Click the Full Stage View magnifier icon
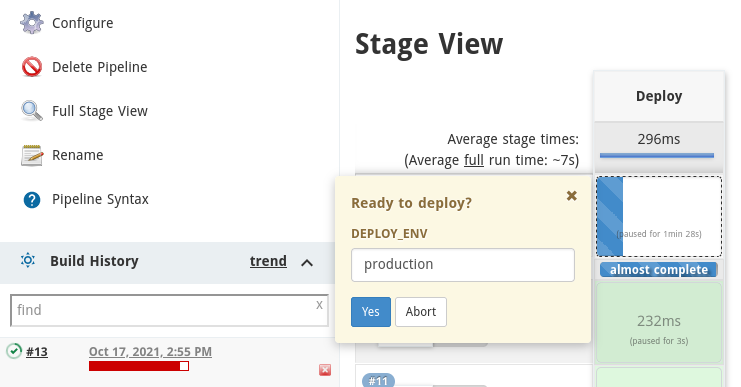The image size is (741, 387). (x=32, y=111)
